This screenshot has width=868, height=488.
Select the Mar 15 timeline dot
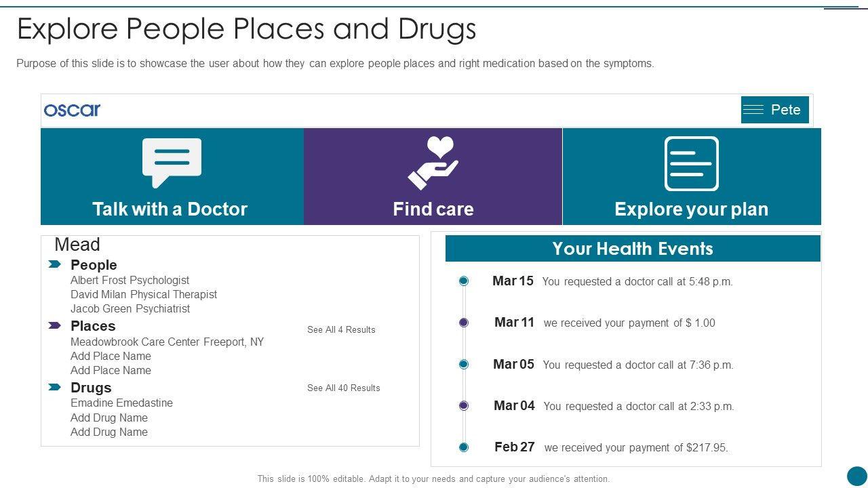tap(464, 281)
